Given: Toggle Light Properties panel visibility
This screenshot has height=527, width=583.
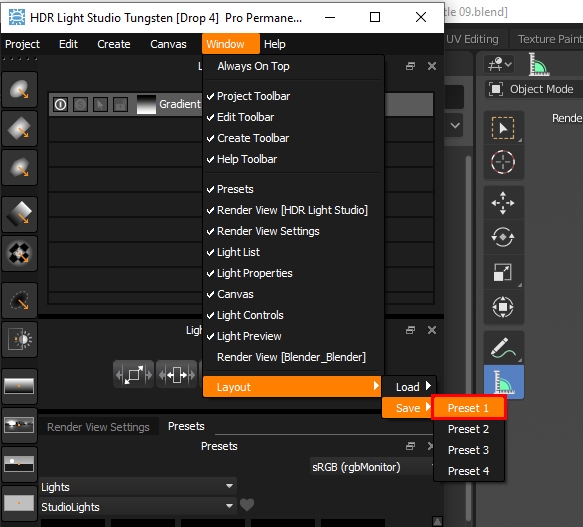Looking at the screenshot, I should (292, 273).
